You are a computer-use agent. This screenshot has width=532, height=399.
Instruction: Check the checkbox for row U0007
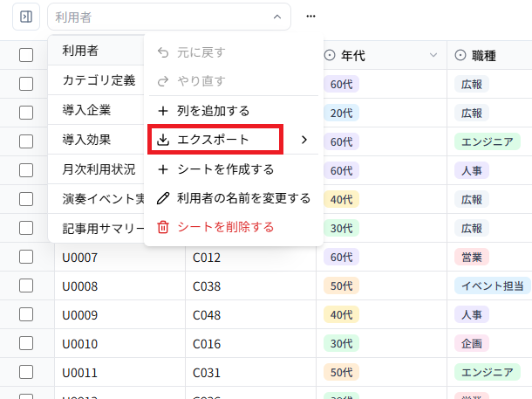point(26,257)
